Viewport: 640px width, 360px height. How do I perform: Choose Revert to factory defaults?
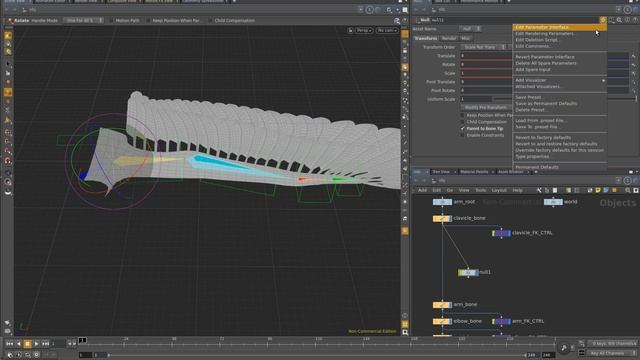tap(560, 138)
